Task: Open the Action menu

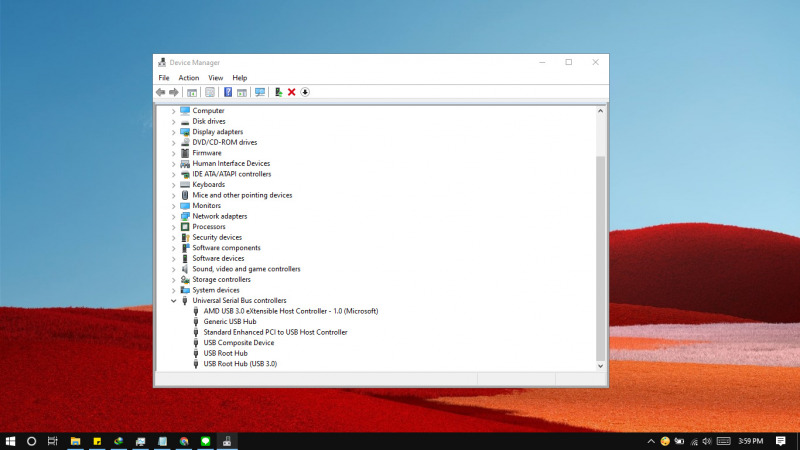Action: click(x=189, y=78)
